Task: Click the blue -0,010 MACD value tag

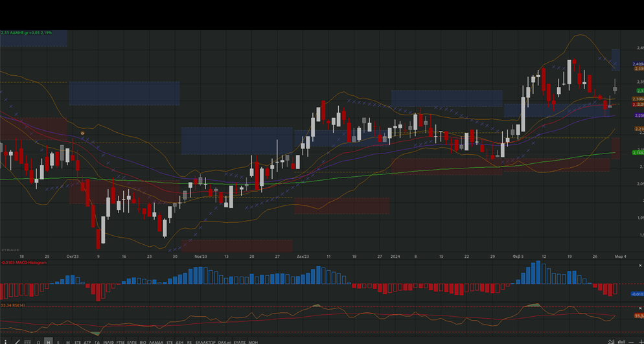Action: tap(638, 294)
